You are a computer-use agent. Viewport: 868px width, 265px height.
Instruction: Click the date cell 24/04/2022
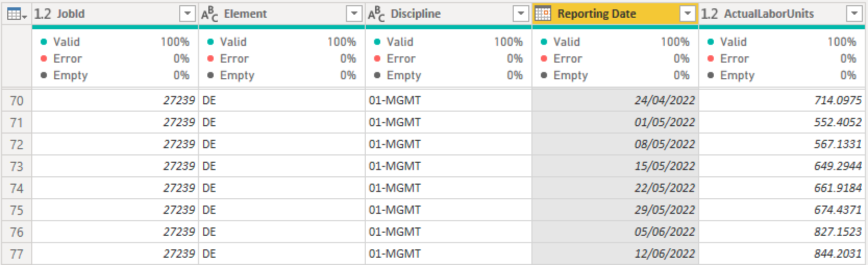[x=615, y=100]
